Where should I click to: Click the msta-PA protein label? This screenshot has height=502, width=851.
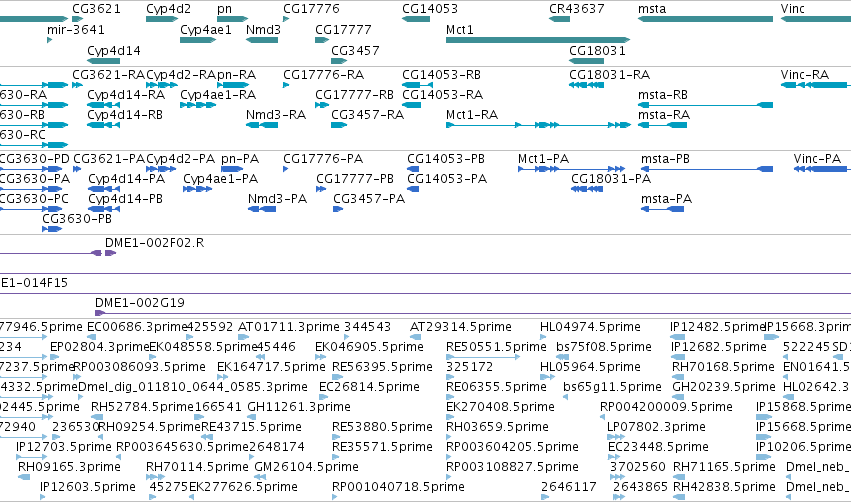(666, 199)
